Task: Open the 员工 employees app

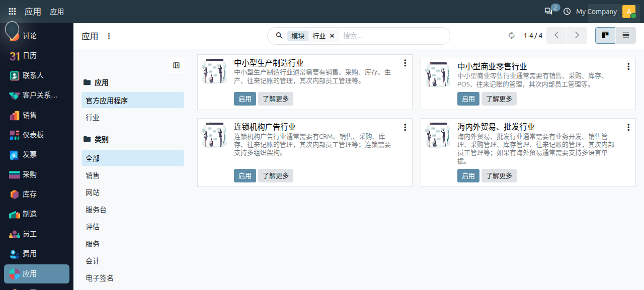Action: point(37,234)
